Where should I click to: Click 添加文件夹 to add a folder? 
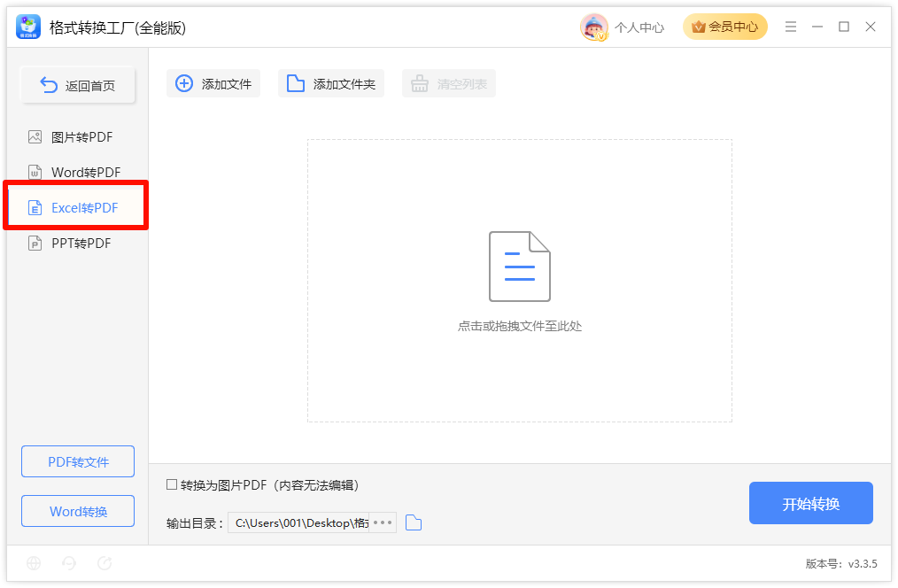pos(331,83)
